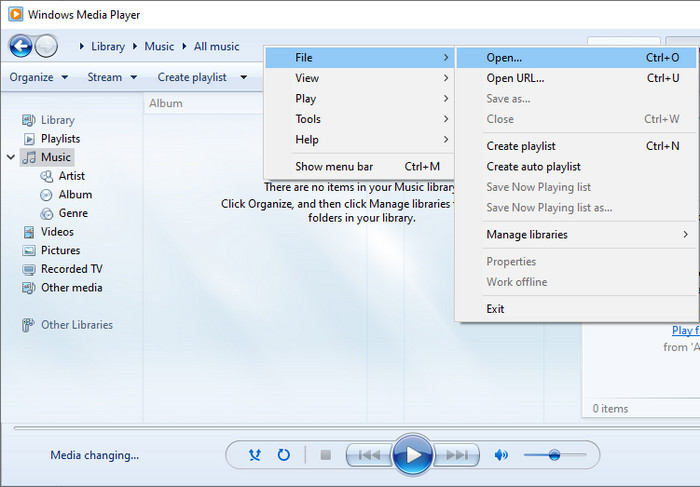The width and height of the screenshot is (700, 487).
Task: Click All music breadcrumb
Action: coord(217,46)
